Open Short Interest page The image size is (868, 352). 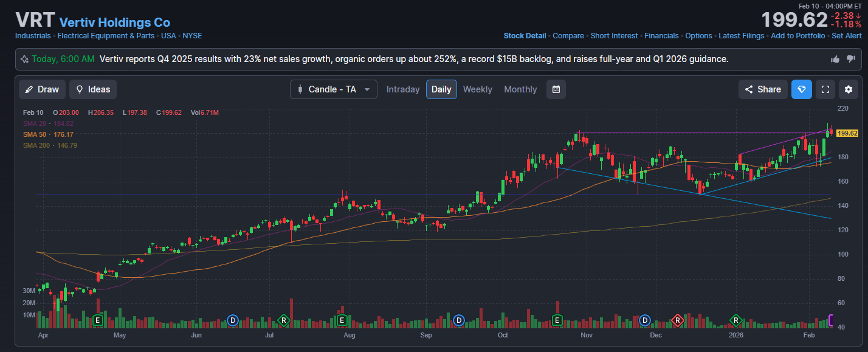point(615,36)
